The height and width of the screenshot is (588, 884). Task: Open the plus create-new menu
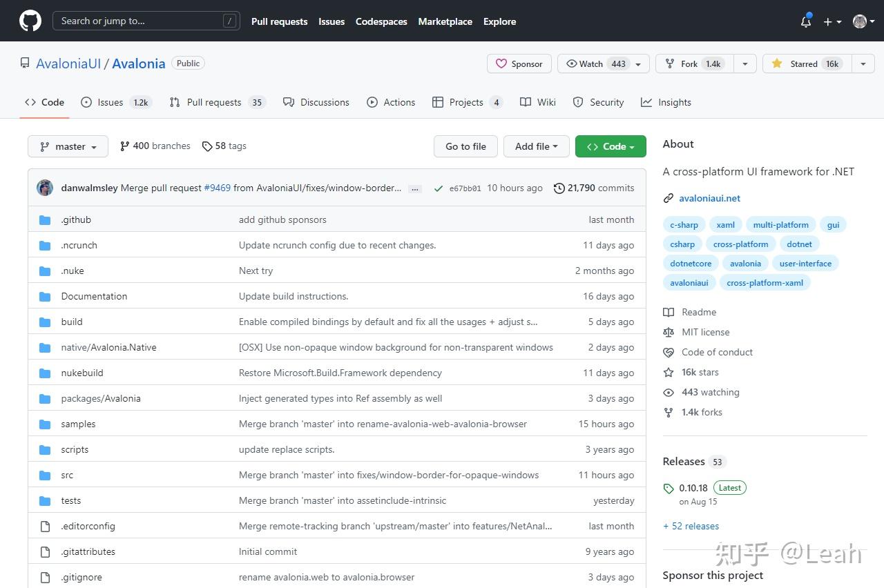(832, 21)
